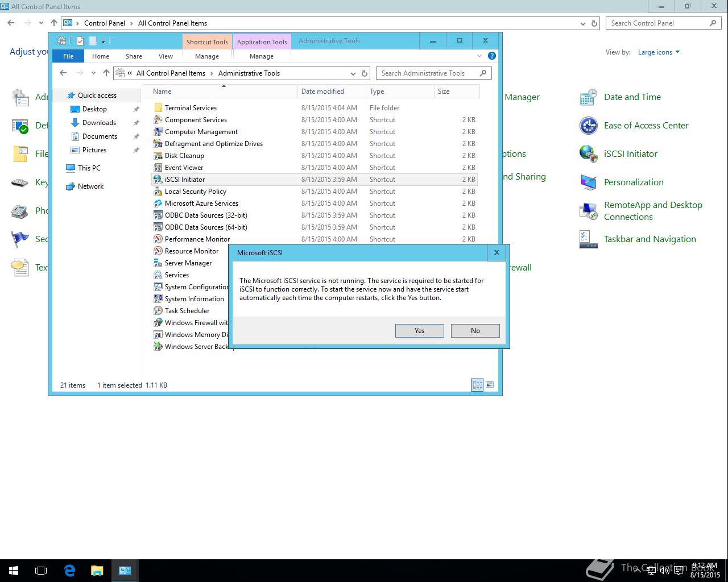Open Customize Quick Access Toolbar dropdown
Screen dimensions: 728x582
coord(103,41)
